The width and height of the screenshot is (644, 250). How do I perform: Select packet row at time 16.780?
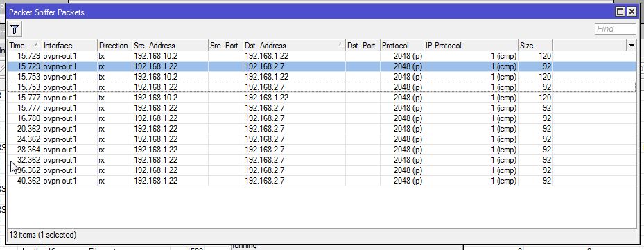tap(322, 118)
